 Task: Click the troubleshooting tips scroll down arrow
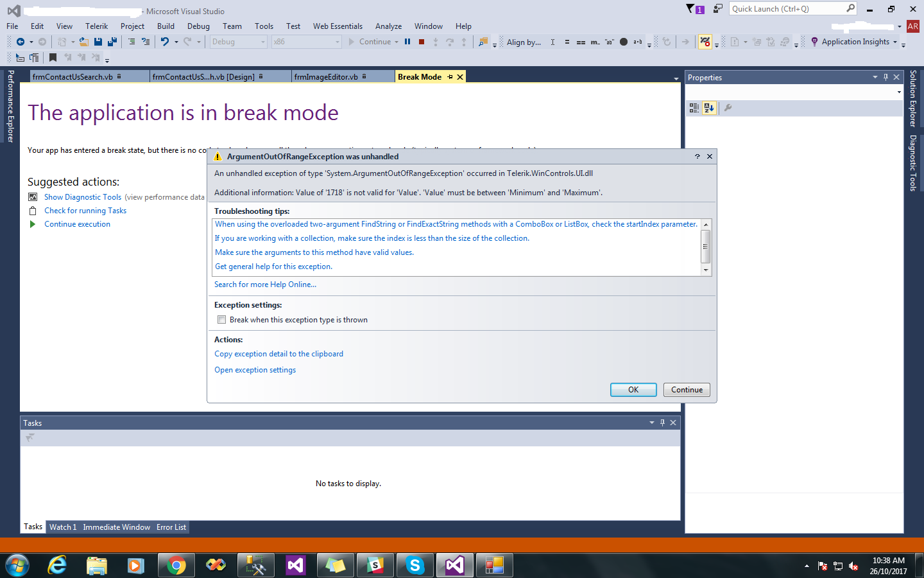coord(706,270)
